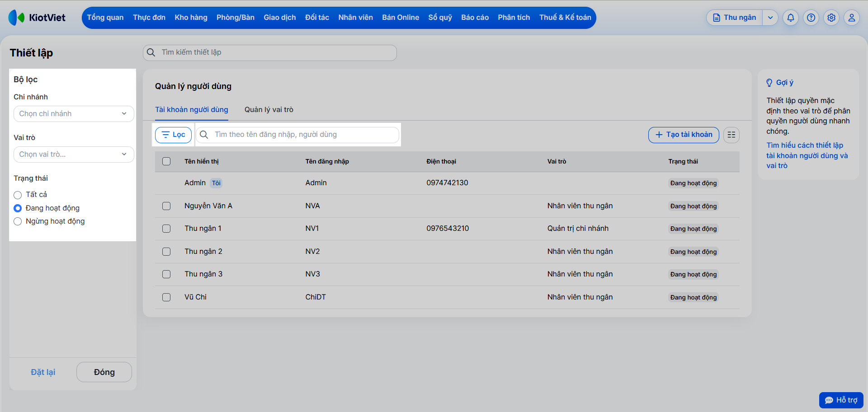The height and width of the screenshot is (412, 868).
Task: Open the Sổ quỹ menu
Action: pos(440,18)
